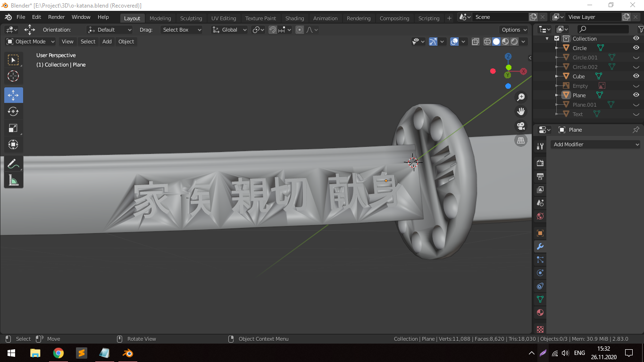Uncheck the Collection exclude checkbox
Screen dimensions: 644x362
[557, 39]
